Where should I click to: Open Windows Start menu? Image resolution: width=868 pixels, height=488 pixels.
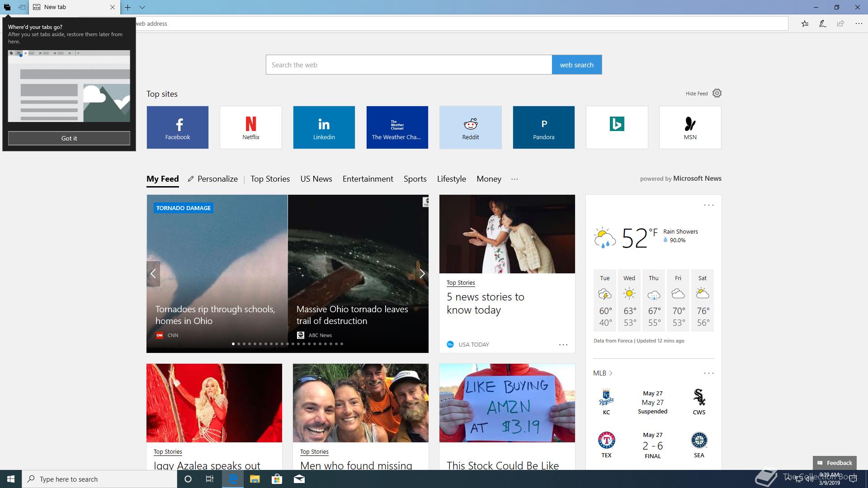tap(11, 479)
